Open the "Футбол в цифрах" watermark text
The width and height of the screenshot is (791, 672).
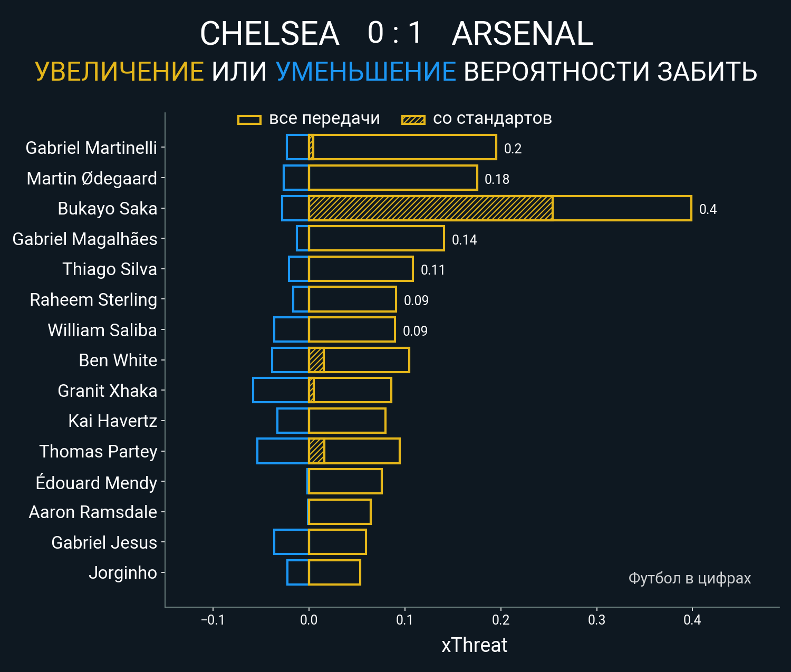(x=689, y=578)
